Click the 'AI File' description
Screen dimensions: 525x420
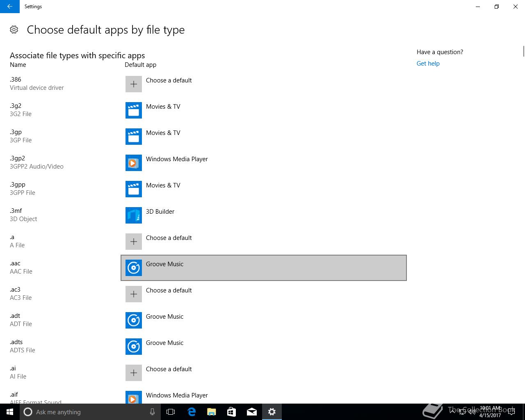(18, 377)
